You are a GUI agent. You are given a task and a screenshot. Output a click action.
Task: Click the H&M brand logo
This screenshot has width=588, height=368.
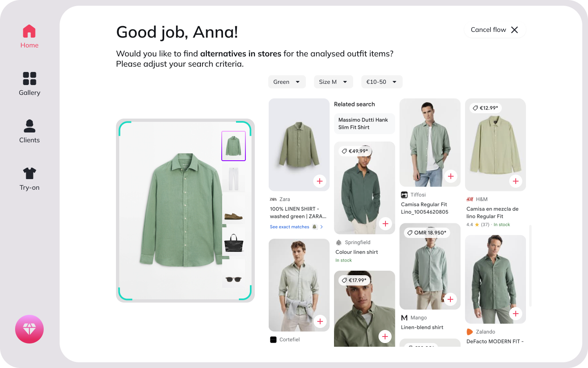click(x=470, y=200)
